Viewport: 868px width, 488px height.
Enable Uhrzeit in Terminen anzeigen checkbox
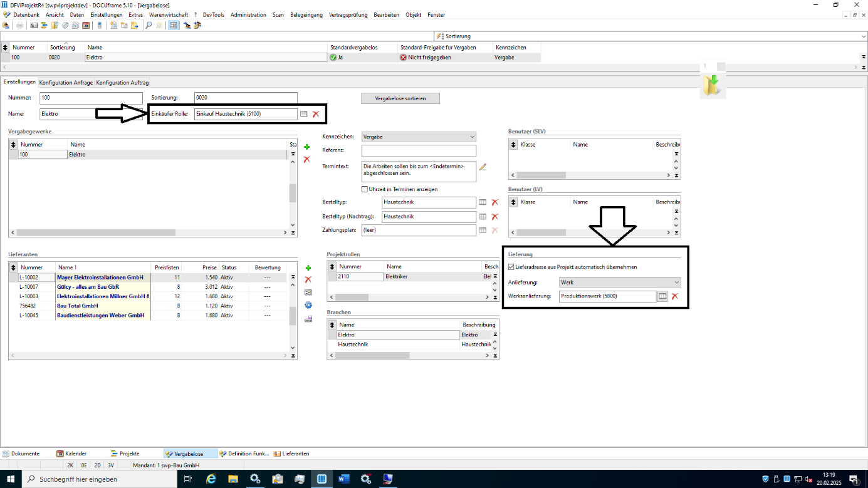pos(365,189)
